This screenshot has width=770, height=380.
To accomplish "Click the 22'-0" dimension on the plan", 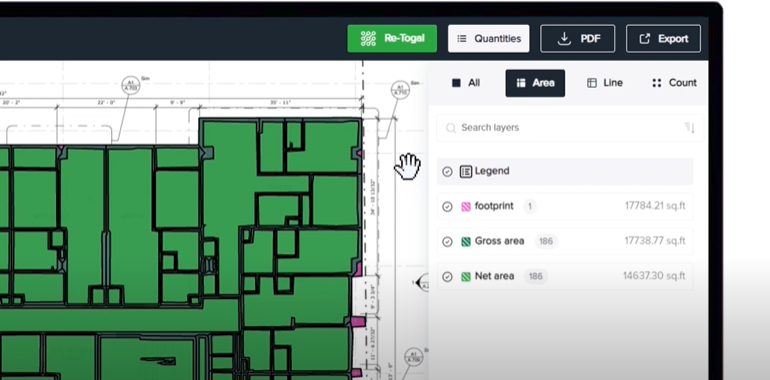I will 107,103.
